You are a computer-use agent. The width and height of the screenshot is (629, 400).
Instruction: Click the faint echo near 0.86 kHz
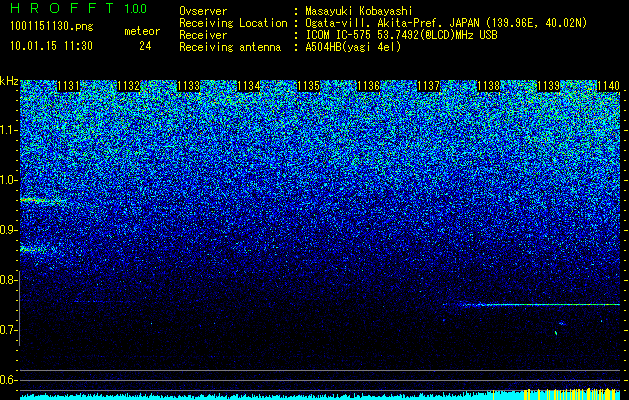(x=33, y=250)
